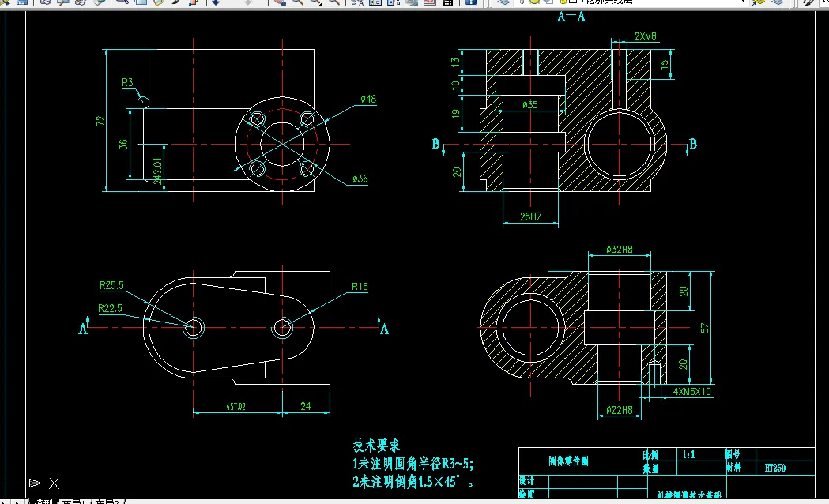Select the 模型 model space tab

[x=42, y=500]
